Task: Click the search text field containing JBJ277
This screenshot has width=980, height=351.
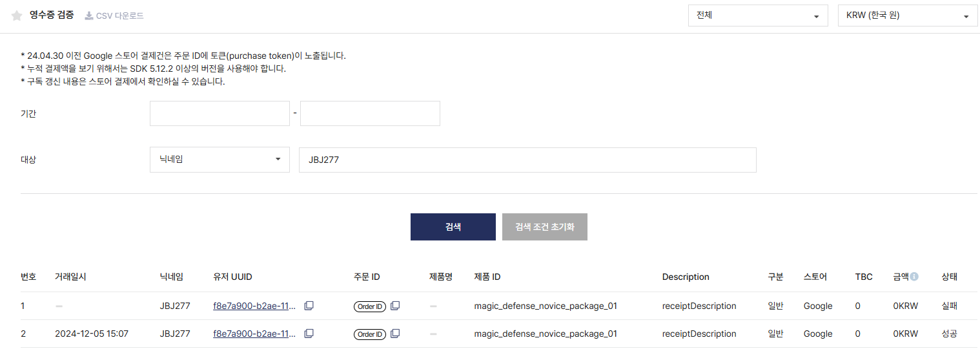Action: click(527, 160)
